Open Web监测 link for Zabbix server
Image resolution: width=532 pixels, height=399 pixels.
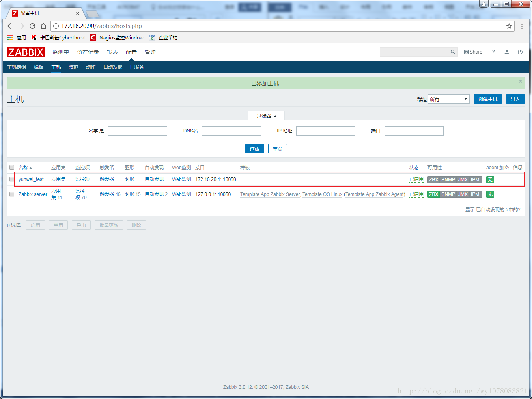[x=181, y=194]
